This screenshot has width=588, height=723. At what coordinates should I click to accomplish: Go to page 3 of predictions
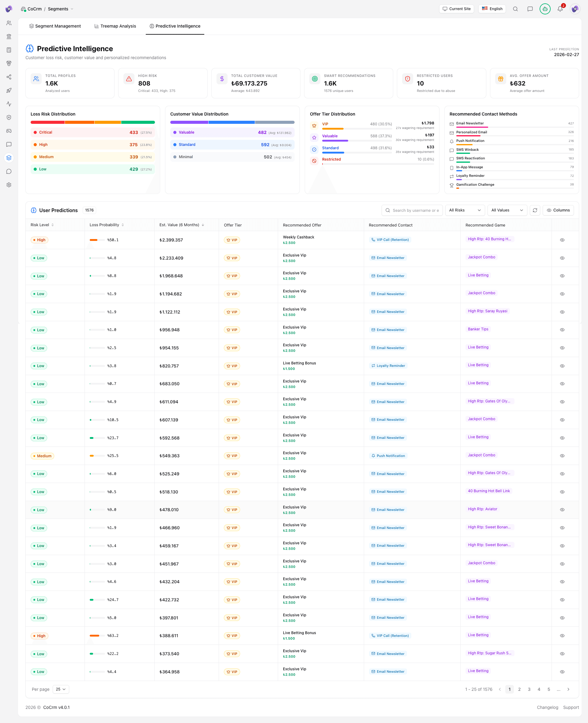pyautogui.click(x=529, y=689)
